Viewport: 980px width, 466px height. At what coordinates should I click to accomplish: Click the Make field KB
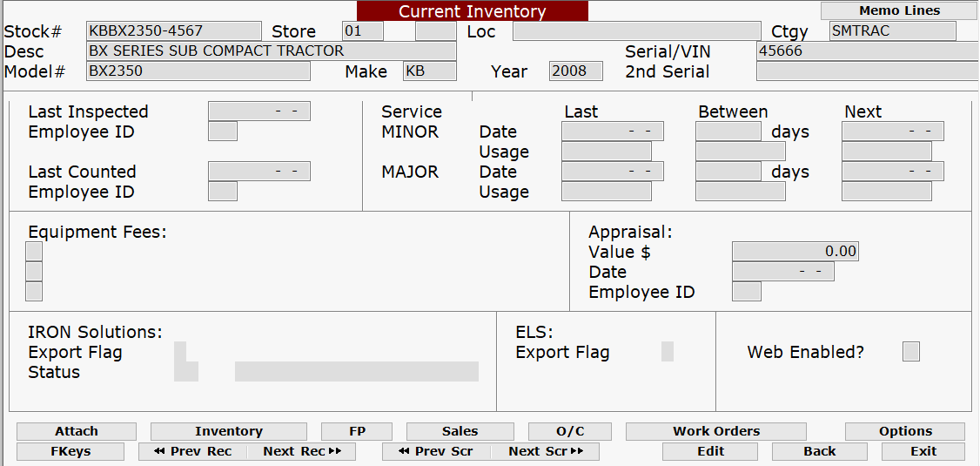[430, 71]
